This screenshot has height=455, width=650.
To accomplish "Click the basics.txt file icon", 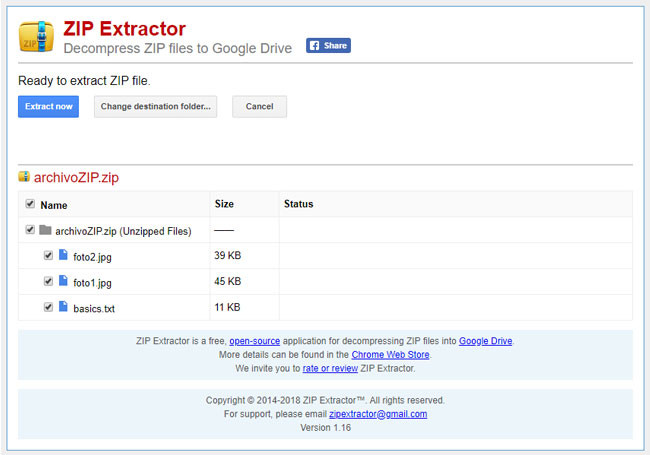I will pyautogui.click(x=63, y=307).
